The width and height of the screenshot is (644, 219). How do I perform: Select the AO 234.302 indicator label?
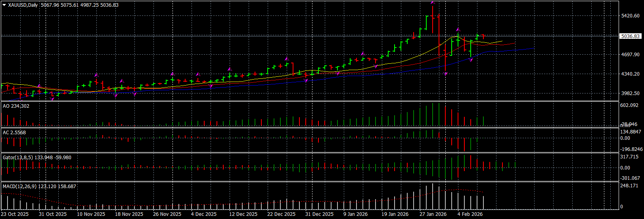pos(16,106)
